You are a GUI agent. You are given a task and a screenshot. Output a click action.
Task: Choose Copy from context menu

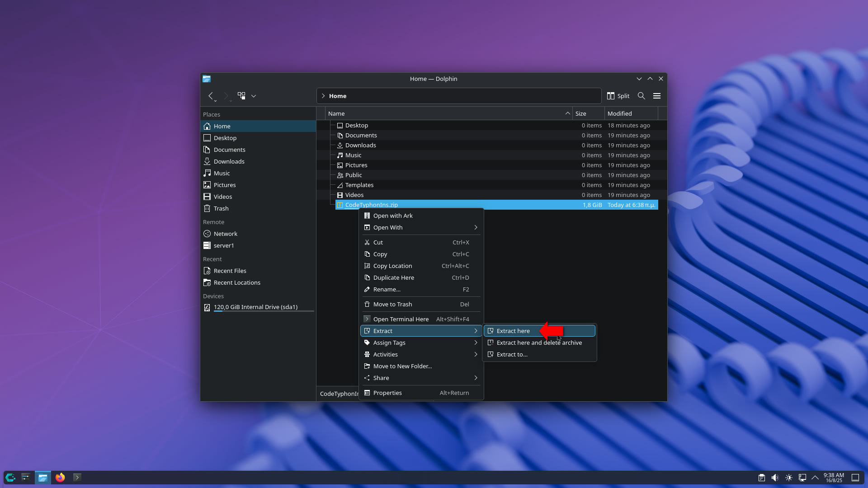[421, 254]
